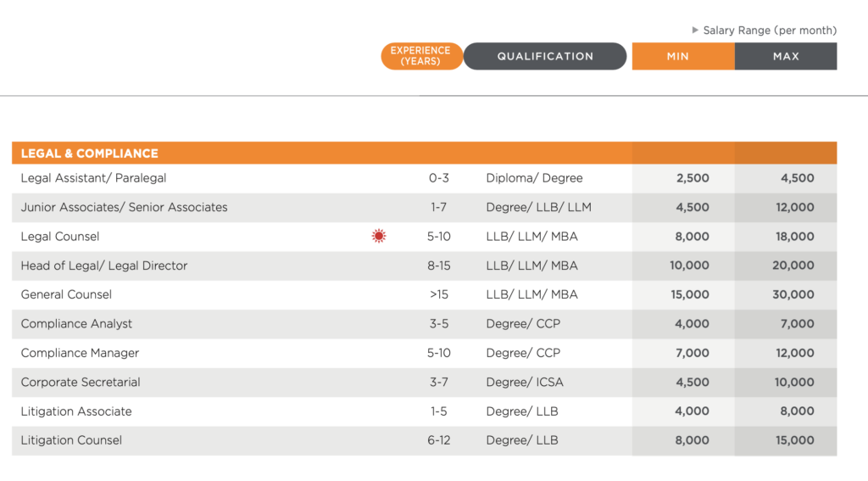Click the Compliance Manager job title
The height and width of the screenshot is (481, 868).
point(80,353)
